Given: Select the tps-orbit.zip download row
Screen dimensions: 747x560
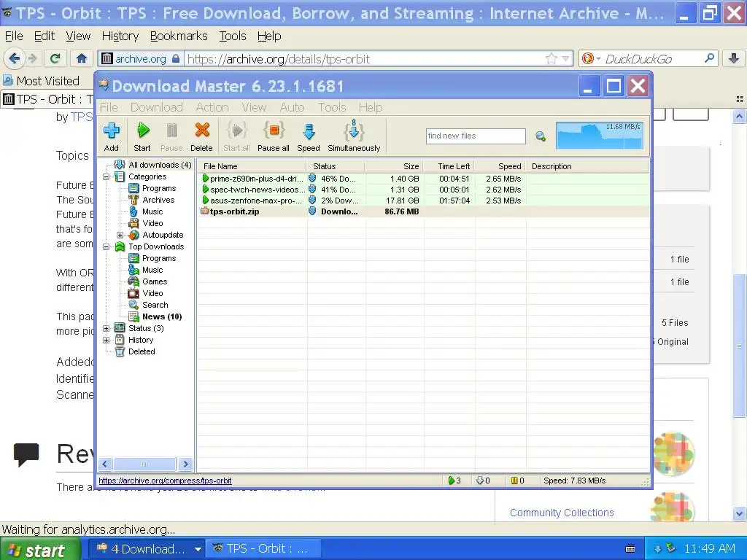Looking at the screenshot, I should point(424,211).
